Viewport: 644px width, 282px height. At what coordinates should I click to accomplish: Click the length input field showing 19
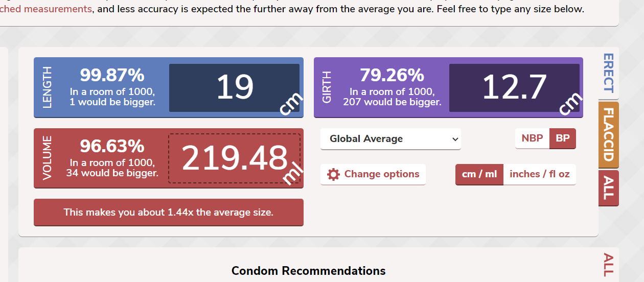(x=234, y=87)
